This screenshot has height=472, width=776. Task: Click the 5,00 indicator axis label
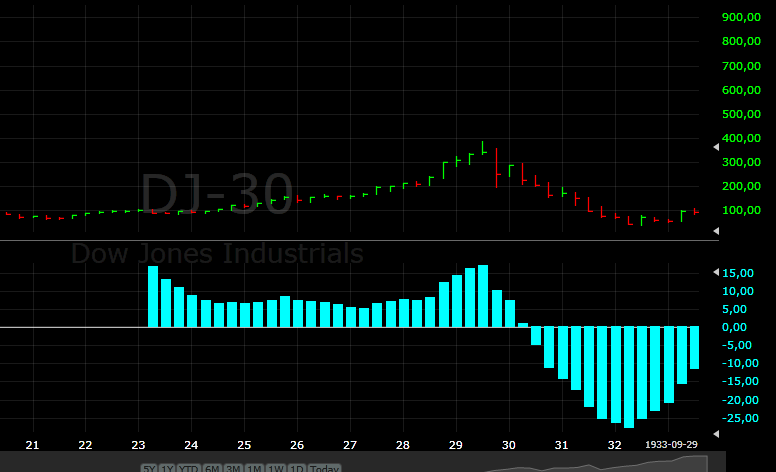pos(734,309)
